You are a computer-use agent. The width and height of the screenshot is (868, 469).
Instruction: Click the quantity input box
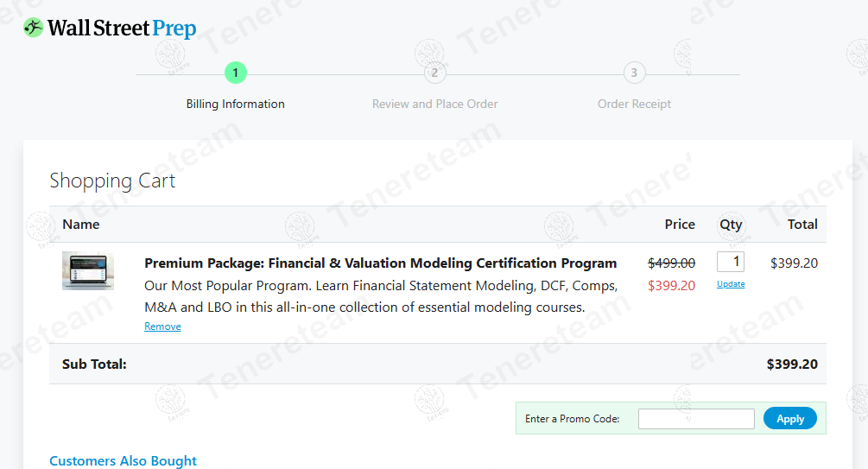[x=731, y=262]
